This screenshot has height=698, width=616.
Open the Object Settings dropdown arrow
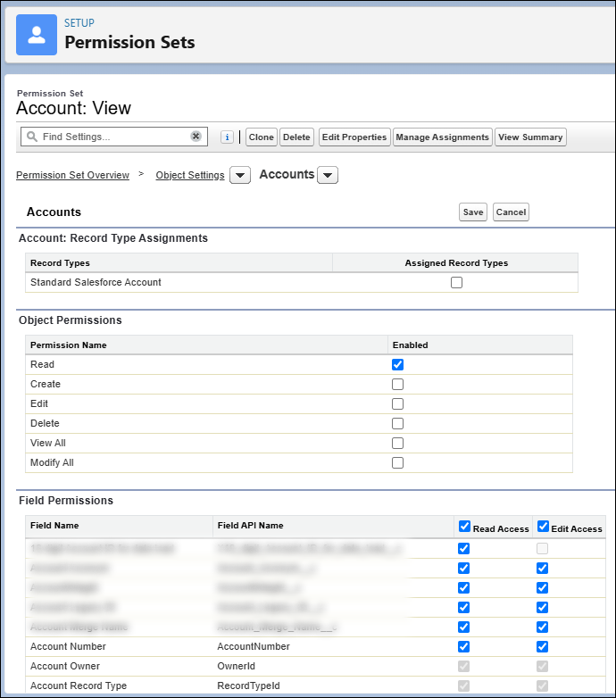point(239,176)
